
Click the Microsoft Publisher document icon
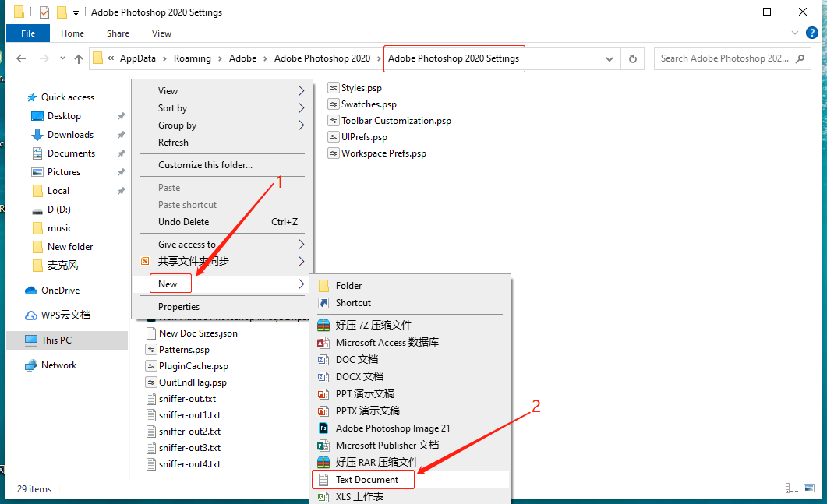point(323,446)
